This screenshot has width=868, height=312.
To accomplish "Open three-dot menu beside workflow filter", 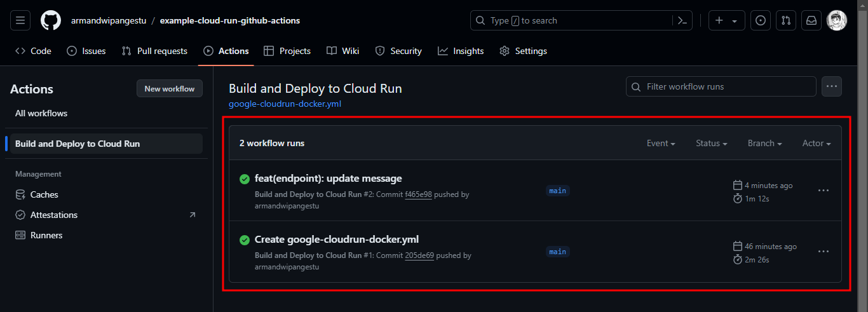I will [832, 86].
